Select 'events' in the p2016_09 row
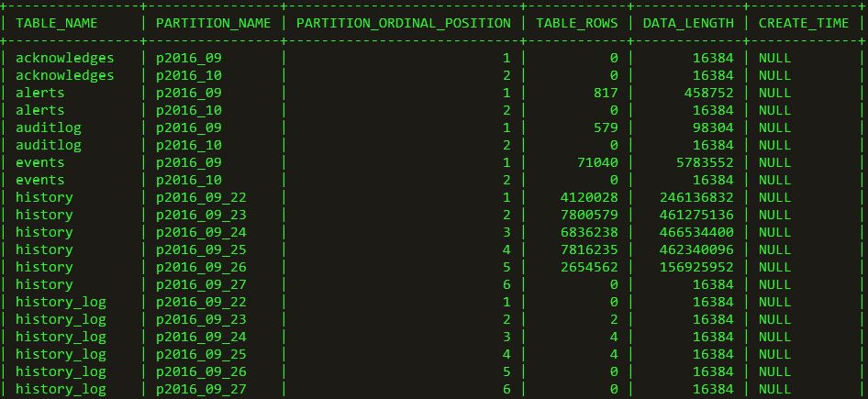868x399 pixels. point(39,162)
